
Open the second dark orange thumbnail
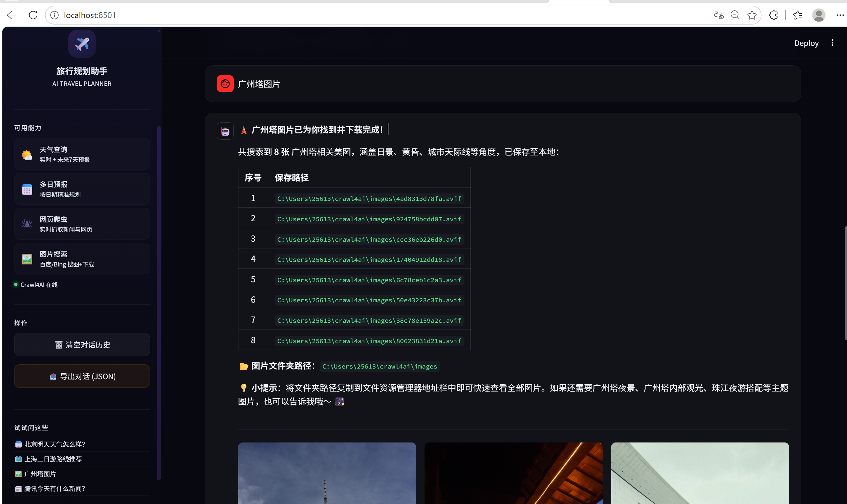point(513,473)
